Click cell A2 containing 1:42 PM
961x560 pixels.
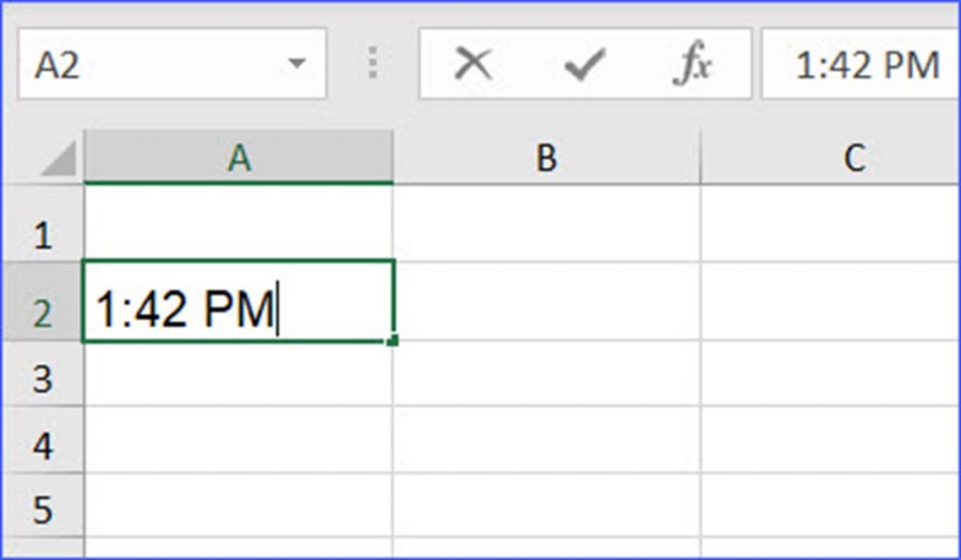(x=239, y=301)
